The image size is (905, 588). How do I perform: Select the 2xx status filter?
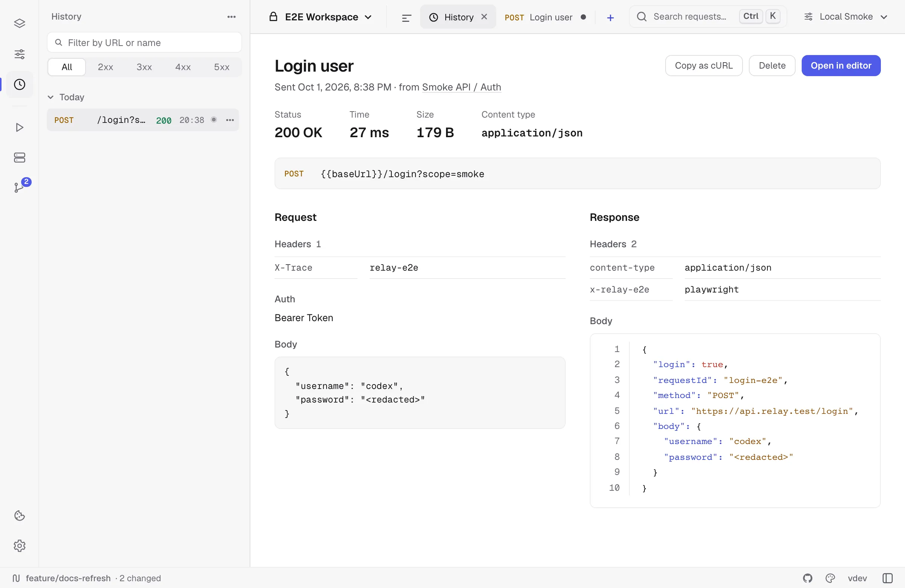pyautogui.click(x=105, y=67)
